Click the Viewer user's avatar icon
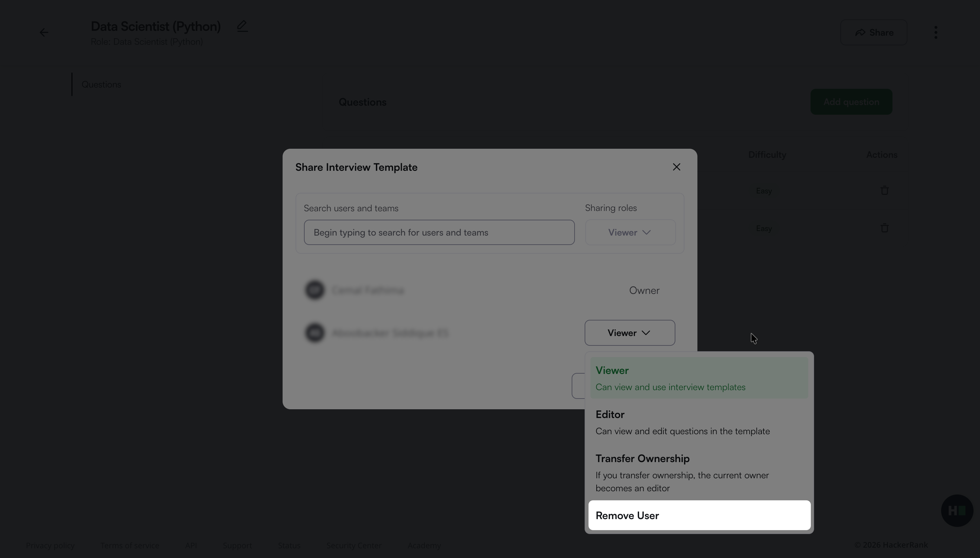 (x=315, y=333)
